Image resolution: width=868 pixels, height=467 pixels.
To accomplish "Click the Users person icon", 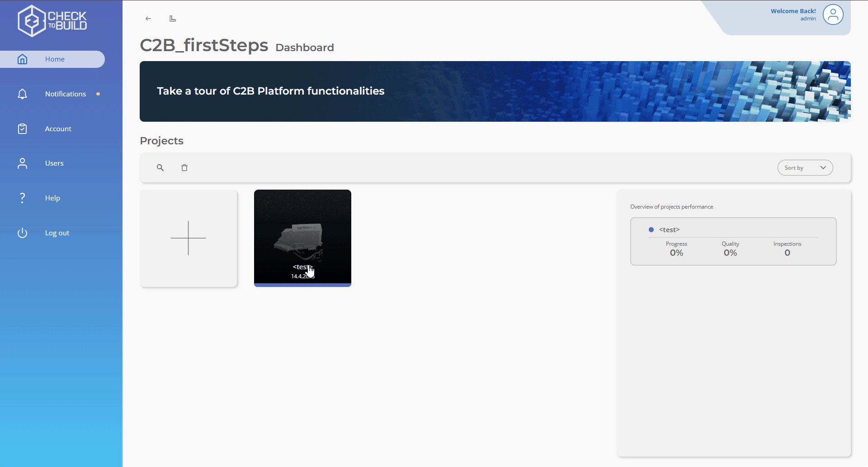I will click(x=22, y=163).
